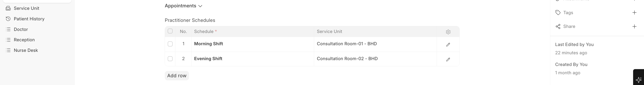Toggle the select-all rows checkbox
This screenshot has height=85, width=644.
pos(170,31)
